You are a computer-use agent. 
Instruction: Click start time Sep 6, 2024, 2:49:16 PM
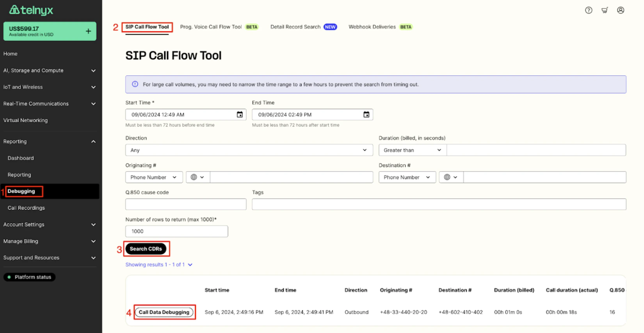pos(234,312)
